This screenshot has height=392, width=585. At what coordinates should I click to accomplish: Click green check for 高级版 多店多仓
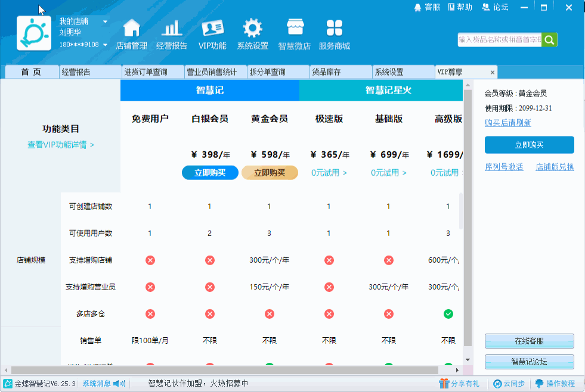click(448, 314)
